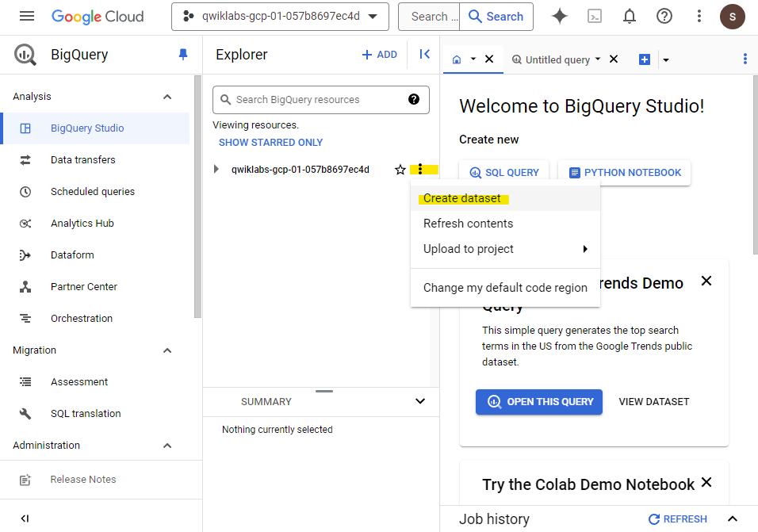
Task: Expand the Job history panel
Action: [x=733, y=519]
